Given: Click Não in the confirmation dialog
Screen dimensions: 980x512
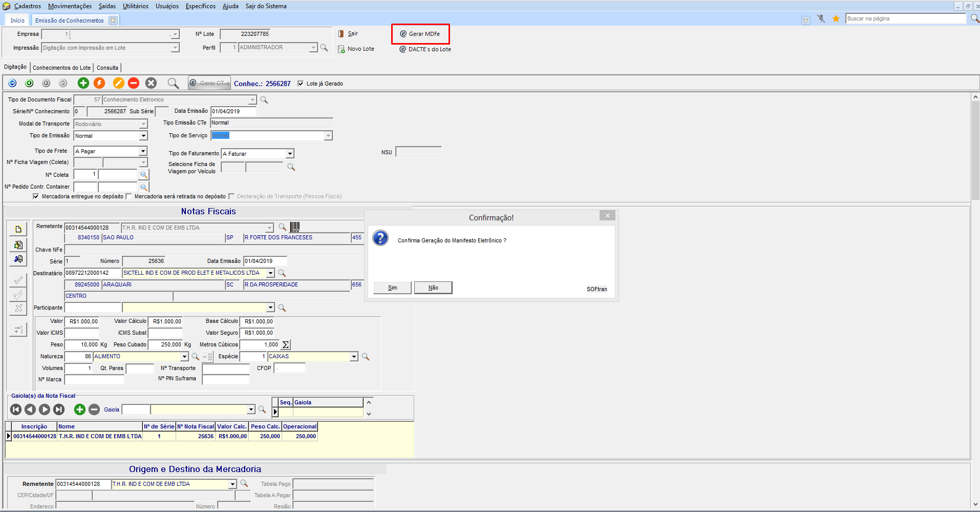Looking at the screenshot, I should (x=433, y=288).
